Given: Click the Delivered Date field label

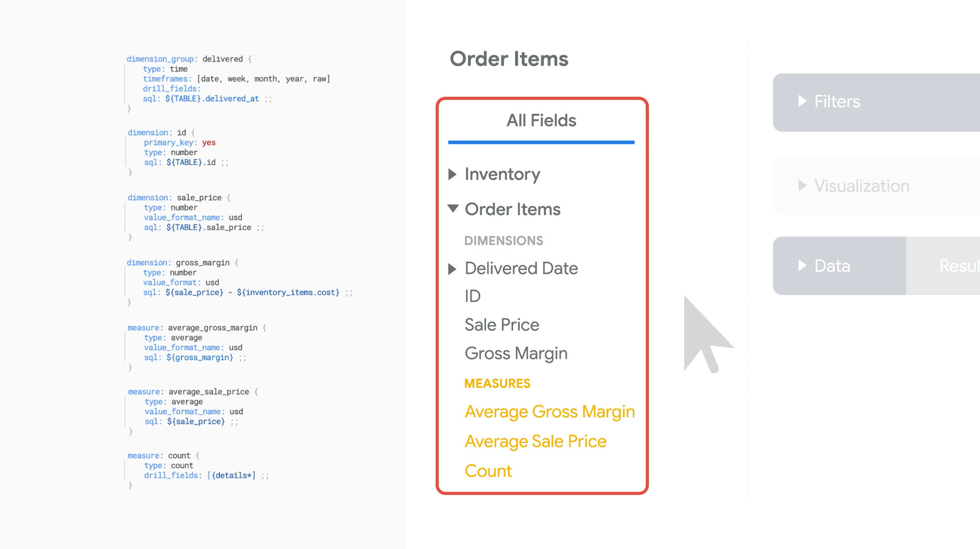Looking at the screenshot, I should click(x=521, y=268).
